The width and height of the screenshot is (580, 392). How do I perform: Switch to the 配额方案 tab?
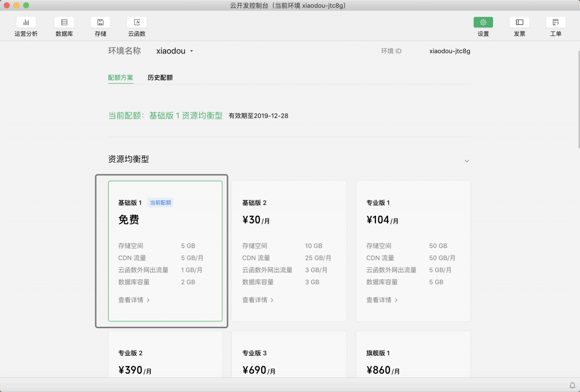pyautogui.click(x=121, y=77)
